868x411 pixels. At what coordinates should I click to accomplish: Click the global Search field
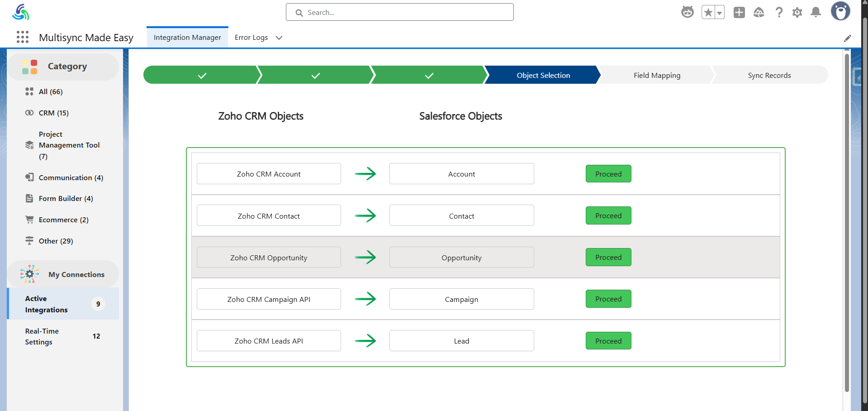pos(400,12)
